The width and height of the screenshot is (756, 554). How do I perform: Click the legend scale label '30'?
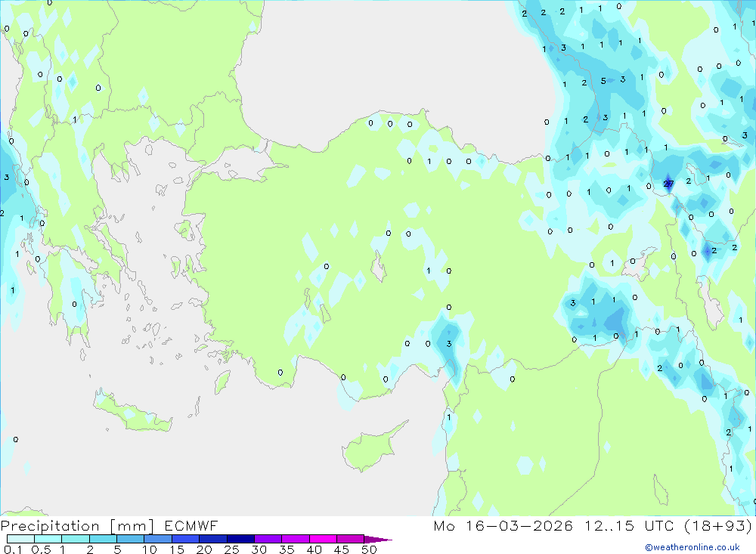[259, 549]
